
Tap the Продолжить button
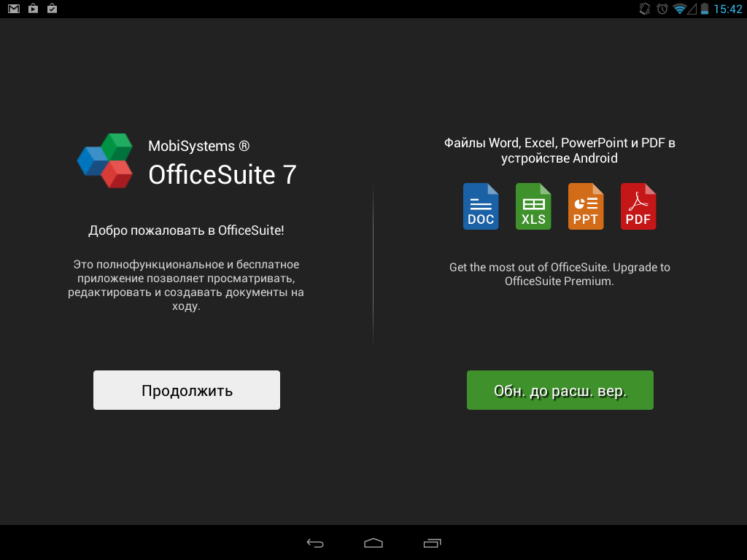(x=187, y=390)
